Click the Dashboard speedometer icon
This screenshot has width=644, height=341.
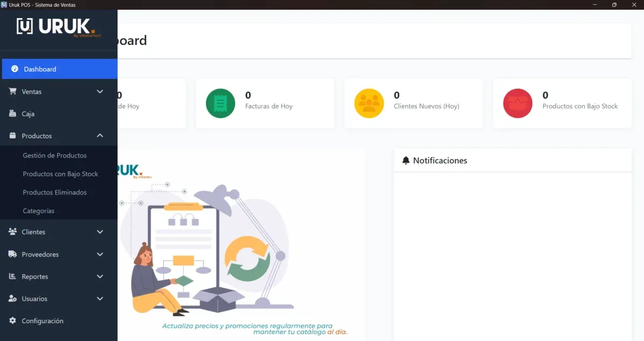(x=14, y=69)
